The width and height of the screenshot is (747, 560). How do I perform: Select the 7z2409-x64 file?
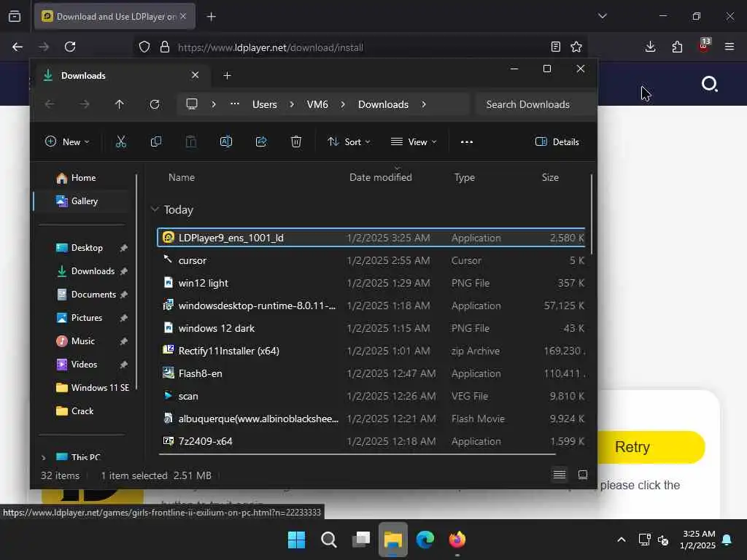[371, 441]
